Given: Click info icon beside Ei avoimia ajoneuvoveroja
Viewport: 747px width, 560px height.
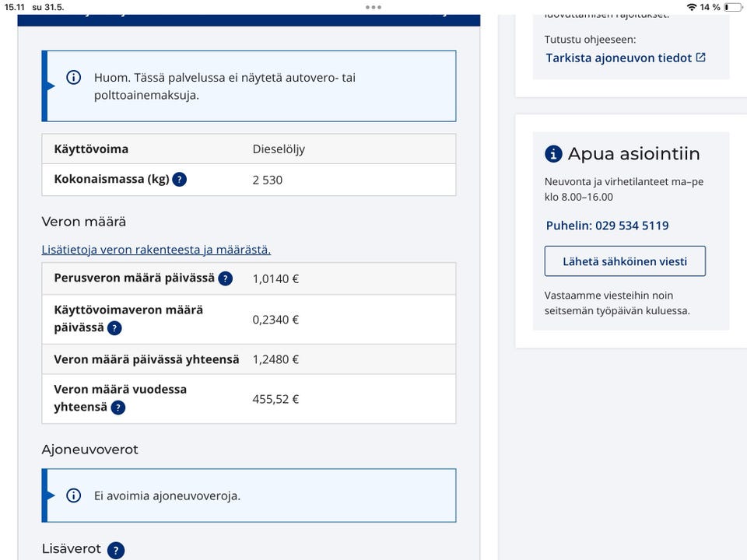Looking at the screenshot, I should click(x=73, y=495).
